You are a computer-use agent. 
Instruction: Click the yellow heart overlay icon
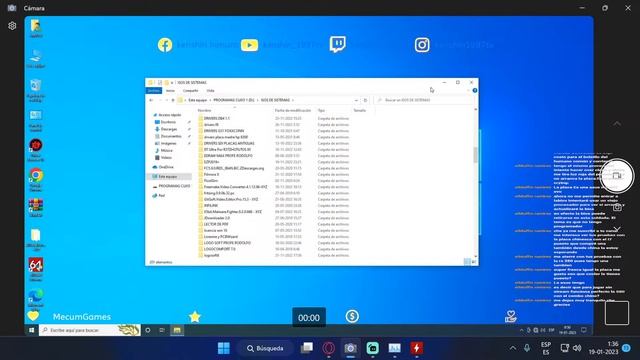click(x=33, y=316)
